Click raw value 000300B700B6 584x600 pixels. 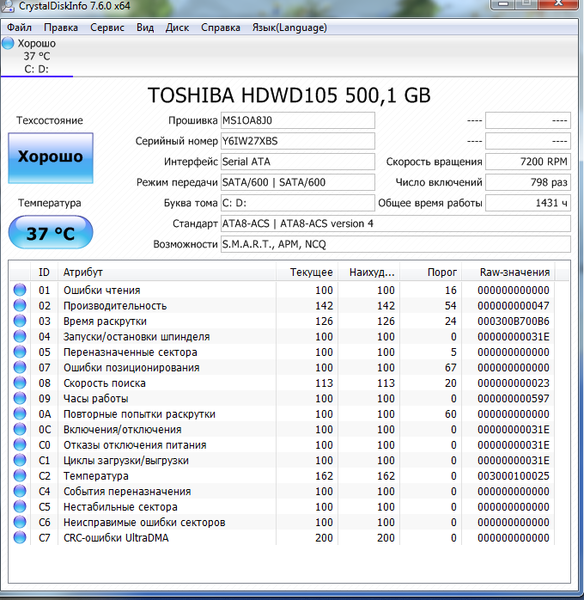pos(513,321)
